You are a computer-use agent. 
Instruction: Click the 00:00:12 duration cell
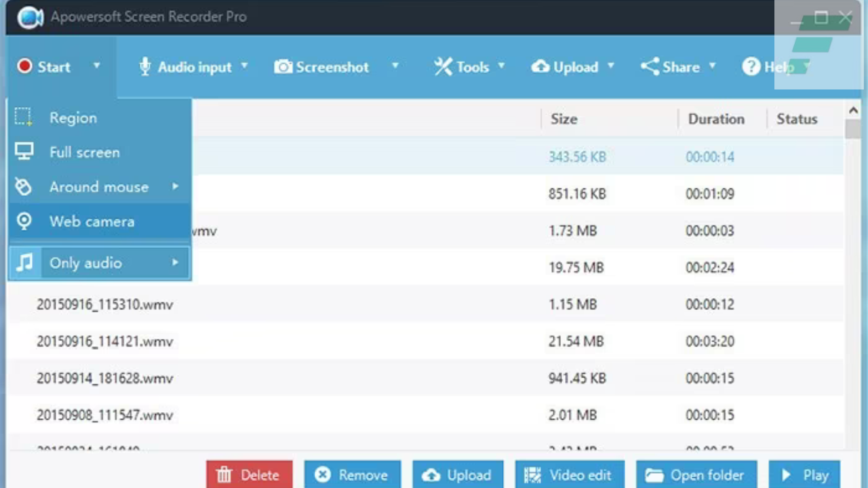(710, 304)
